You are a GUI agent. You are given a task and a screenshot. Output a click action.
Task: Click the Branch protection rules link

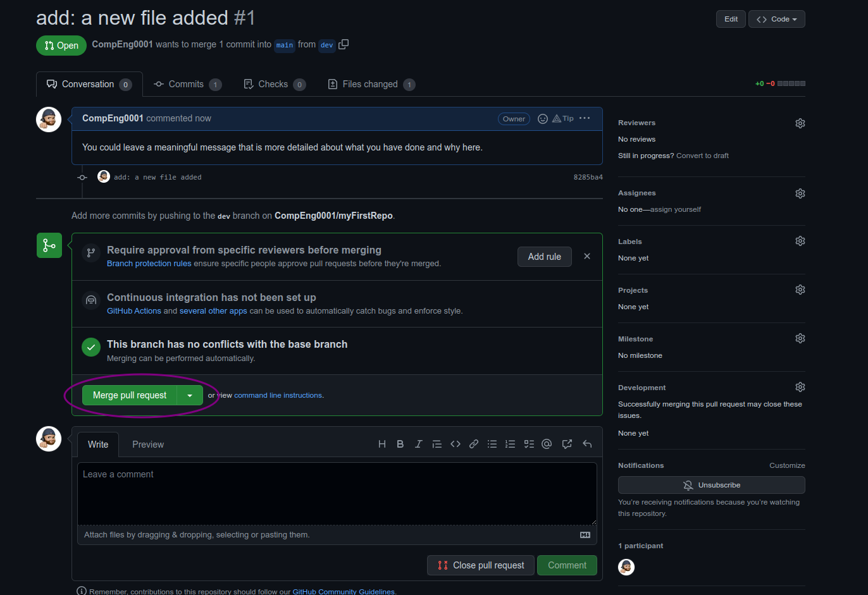(x=149, y=264)
